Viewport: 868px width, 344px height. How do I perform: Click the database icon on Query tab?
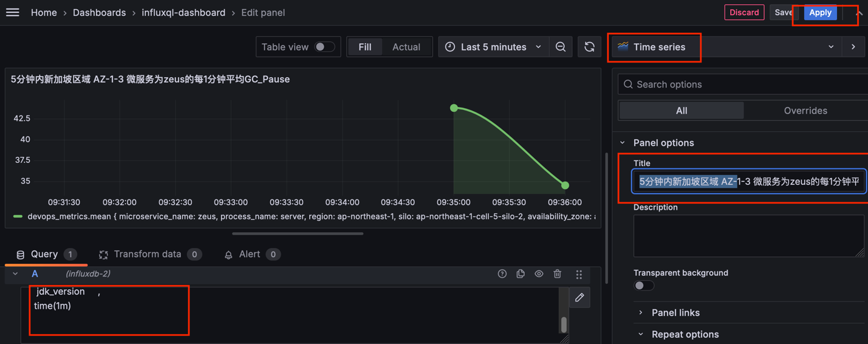pyautogui.click(x=20, y=255)
